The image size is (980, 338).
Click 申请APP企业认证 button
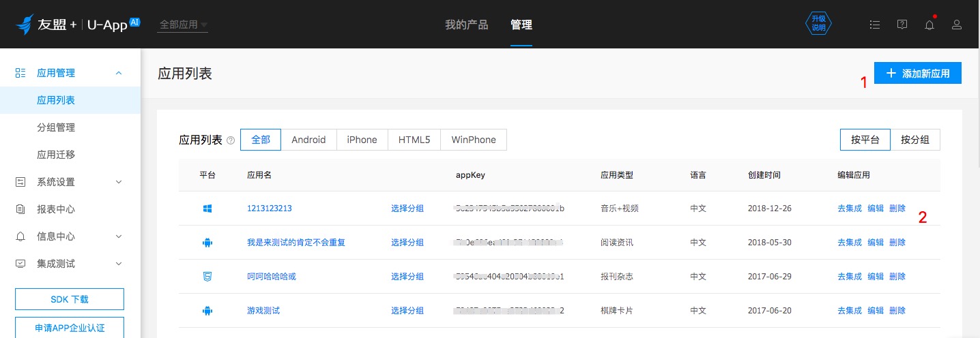point(70,328)
